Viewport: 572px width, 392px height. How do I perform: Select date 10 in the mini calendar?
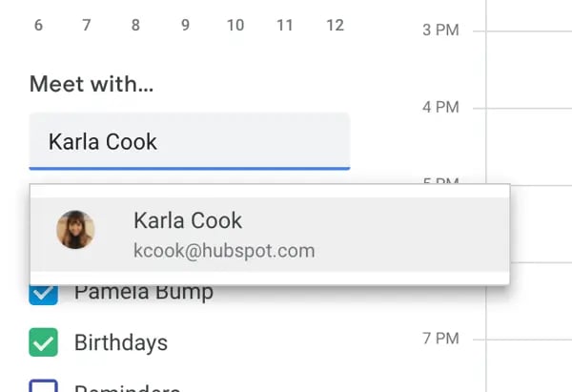click(235, 26)
